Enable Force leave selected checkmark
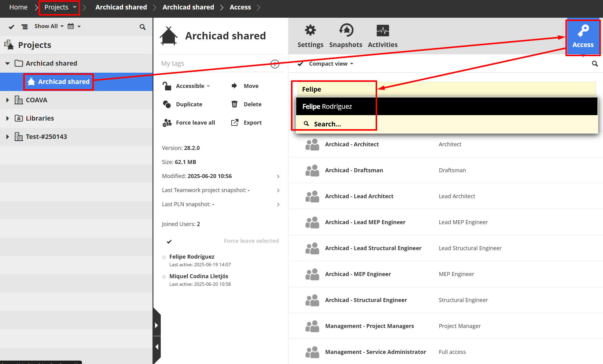 (x=169, y=241)
